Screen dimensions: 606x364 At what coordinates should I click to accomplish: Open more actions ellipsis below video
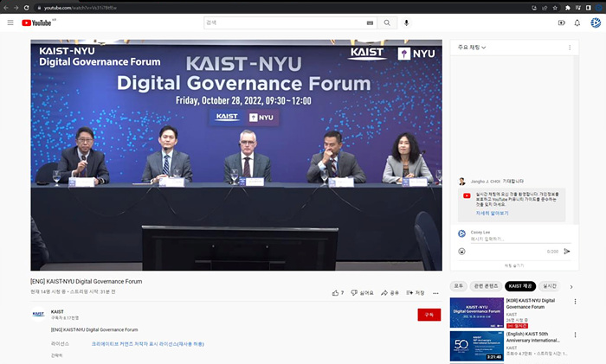[x=435, y=293]
